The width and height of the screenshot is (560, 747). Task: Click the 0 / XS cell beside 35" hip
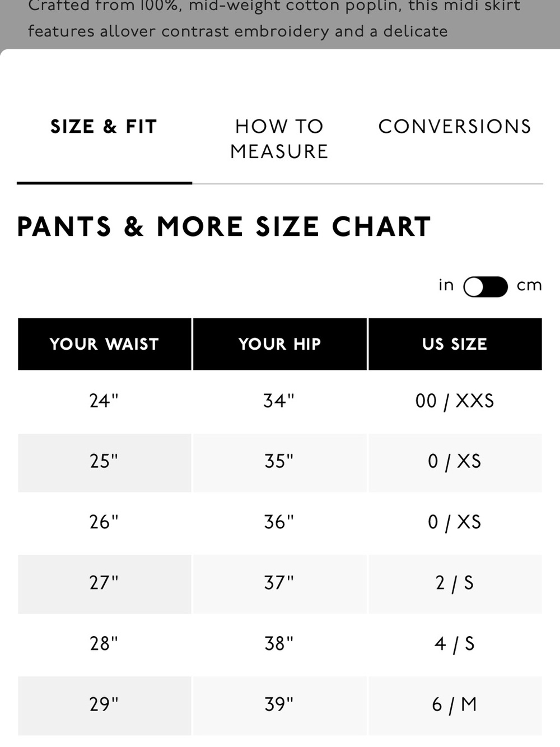[455, 462]
